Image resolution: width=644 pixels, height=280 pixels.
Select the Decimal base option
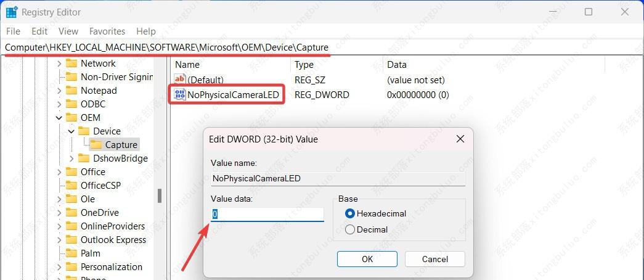click(350, 229)
